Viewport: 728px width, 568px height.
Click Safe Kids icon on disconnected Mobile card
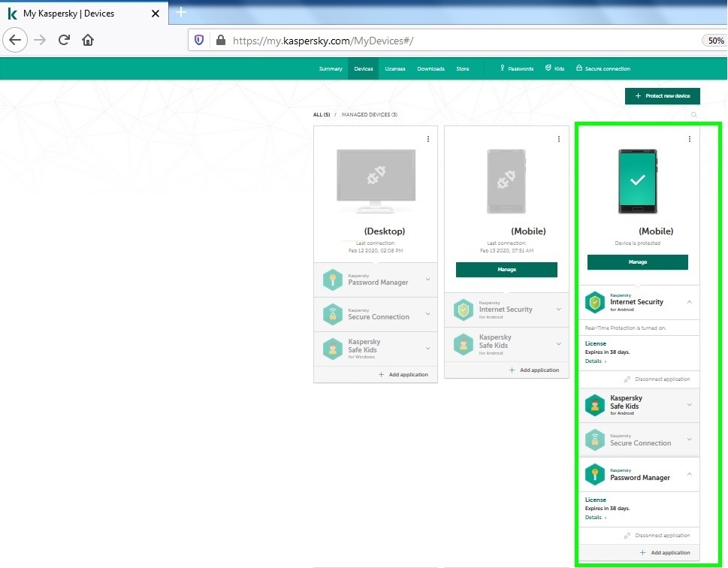pyautogui.click(x=464, y=345)
